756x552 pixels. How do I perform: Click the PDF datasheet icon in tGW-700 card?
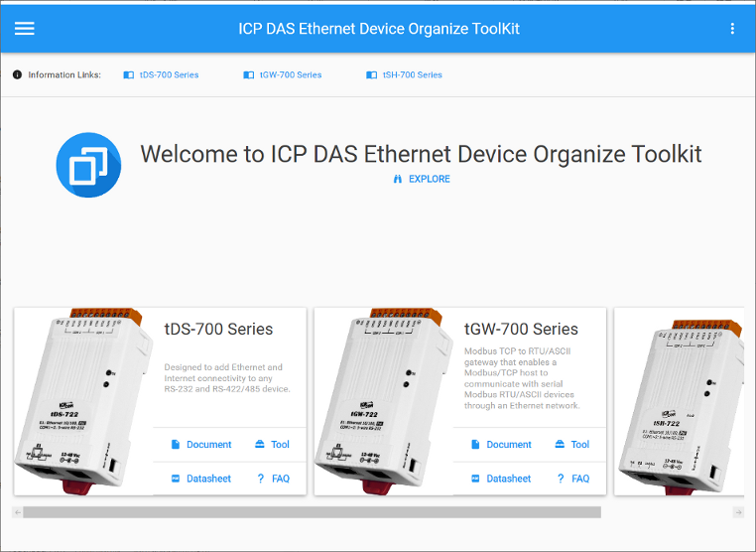[475, 479]
